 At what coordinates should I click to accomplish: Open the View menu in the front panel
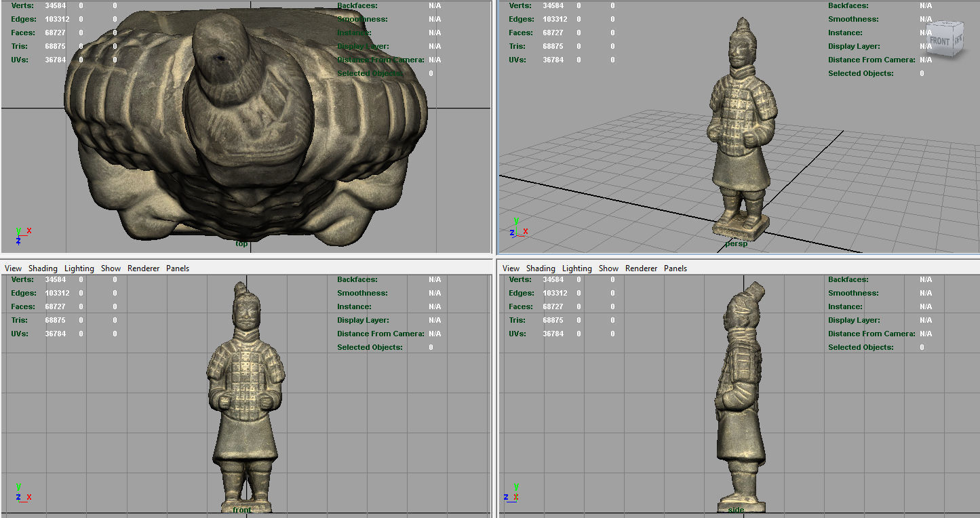13,268
